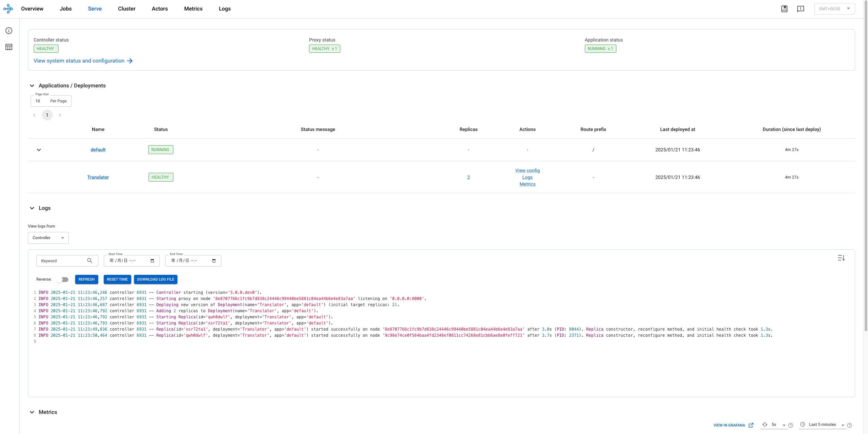Collapse the Applications / Deployments section
The image size is (868, 434).
click(32, 86)
